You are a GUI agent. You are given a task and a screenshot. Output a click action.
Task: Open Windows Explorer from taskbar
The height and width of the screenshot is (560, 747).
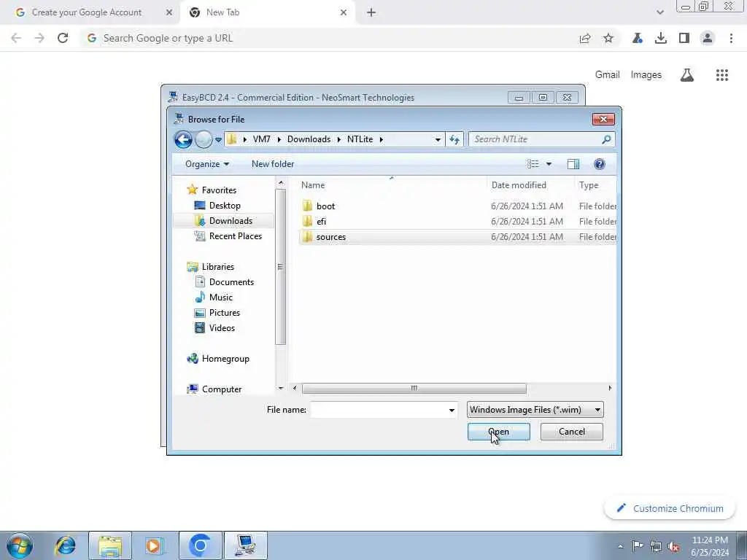pos(110,545)
